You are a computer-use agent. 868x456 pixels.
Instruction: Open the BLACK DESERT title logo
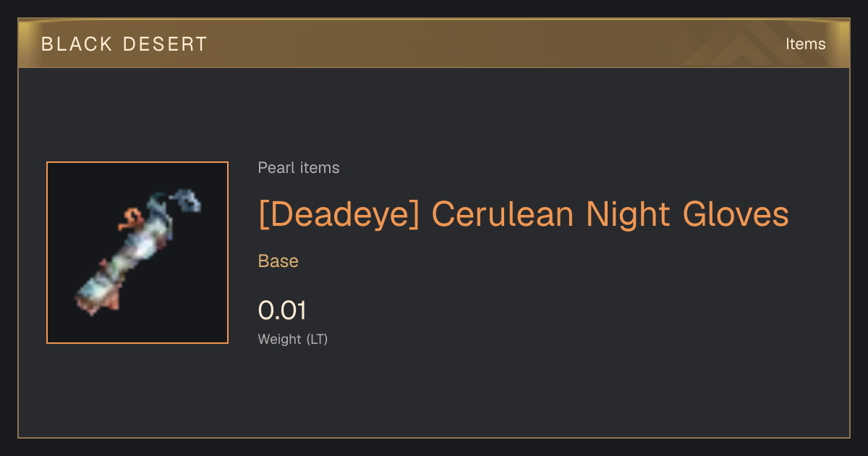click(x=124, y=44)
